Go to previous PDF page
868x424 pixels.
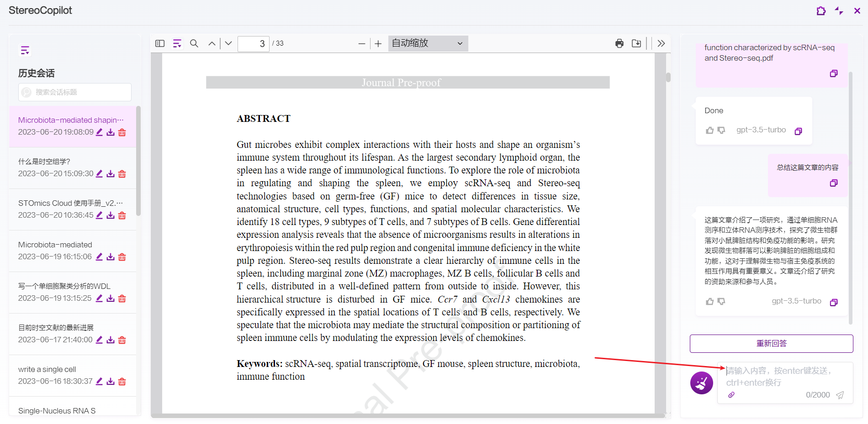[x=212, y=43]
